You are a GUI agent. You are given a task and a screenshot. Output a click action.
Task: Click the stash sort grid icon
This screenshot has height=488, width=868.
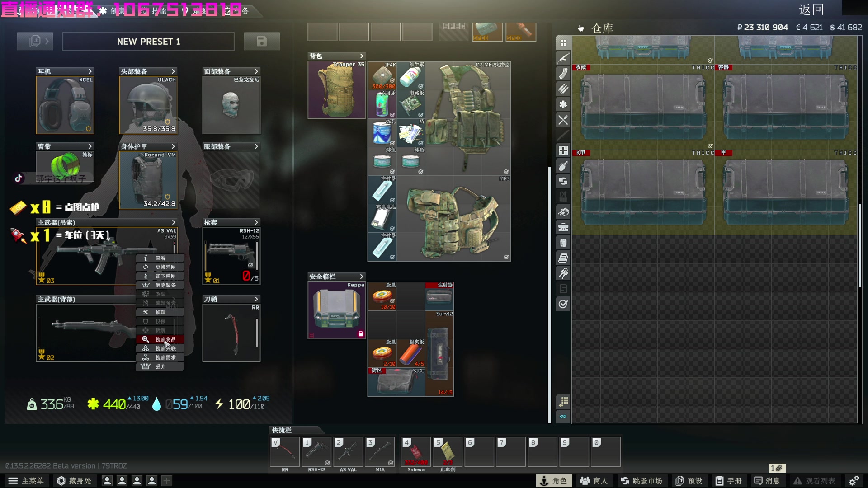coord(563,401)
